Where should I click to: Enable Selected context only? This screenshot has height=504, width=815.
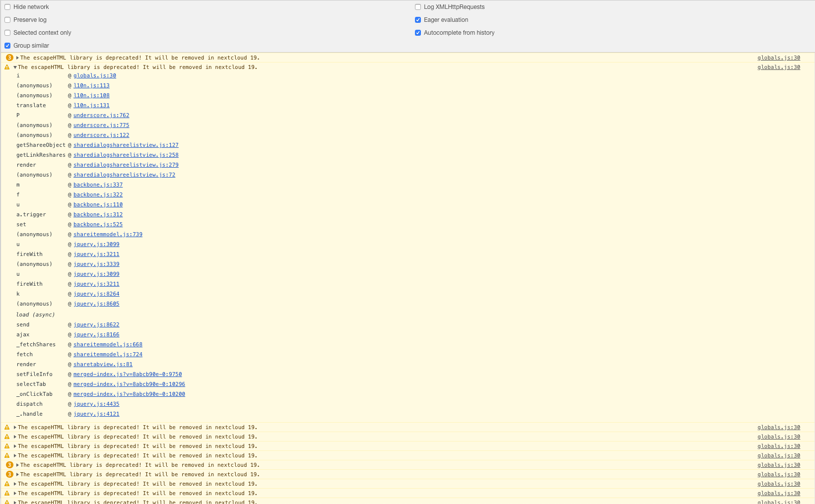[x=7, y=33]
